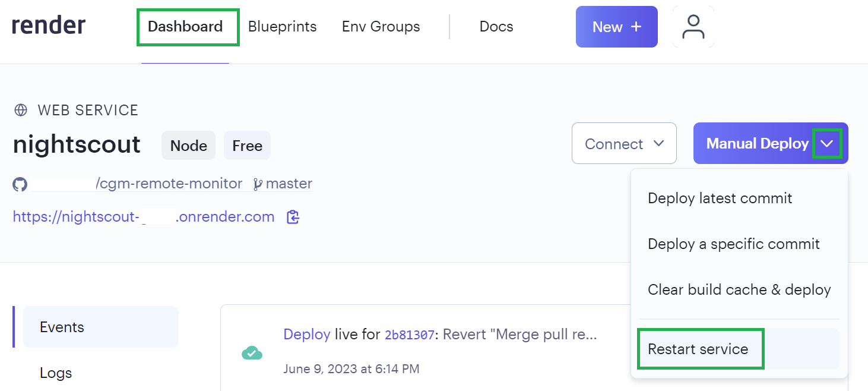Select Logs in the sidebar
Image resolution: width=868 pixels, height=391 pixels.
point(56,373)
